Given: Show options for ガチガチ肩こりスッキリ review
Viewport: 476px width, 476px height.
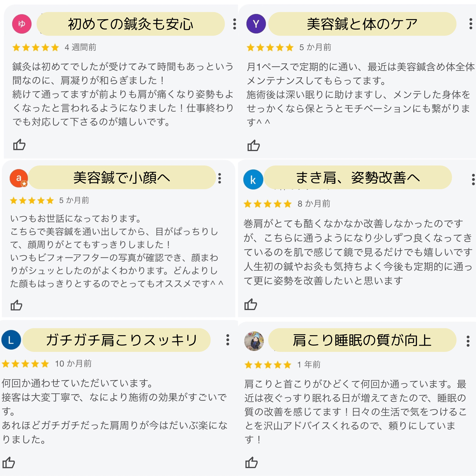Looking at the screenshot, I should point(228,340).
